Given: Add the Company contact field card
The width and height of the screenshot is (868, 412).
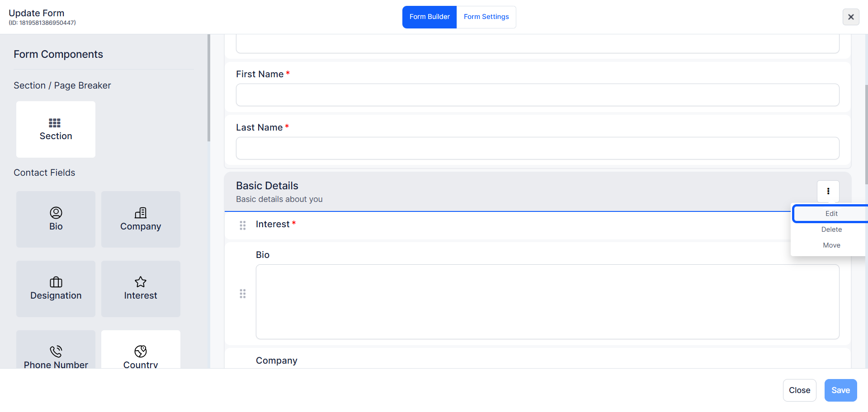Looking at the screenshot, I should pos(141,219).
